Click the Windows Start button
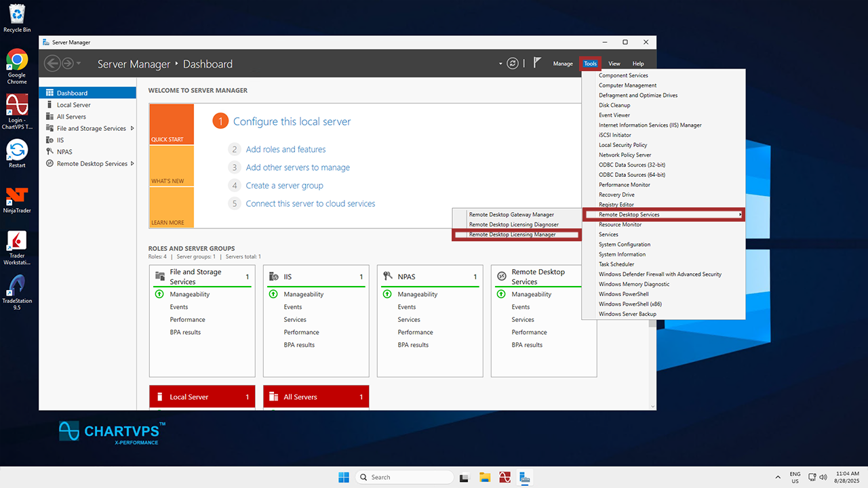Image resolution: width=868 pixels, height=488 pixels. tap(344, 477)
